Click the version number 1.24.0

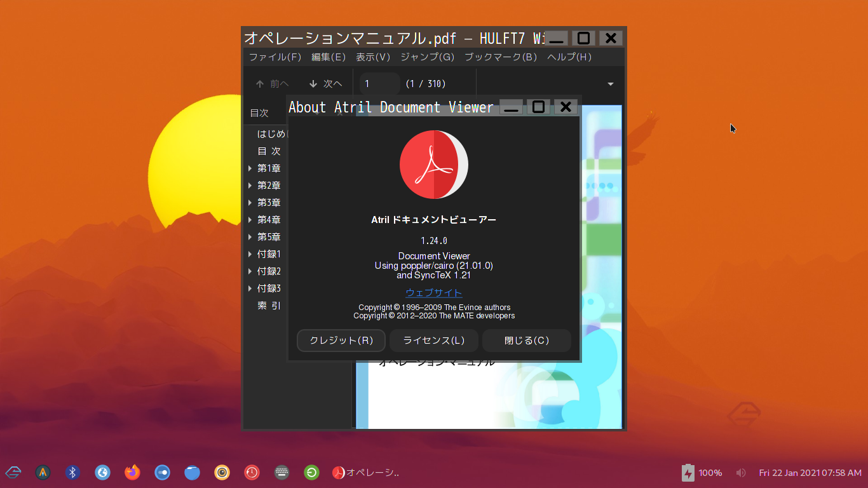[434, 241]
